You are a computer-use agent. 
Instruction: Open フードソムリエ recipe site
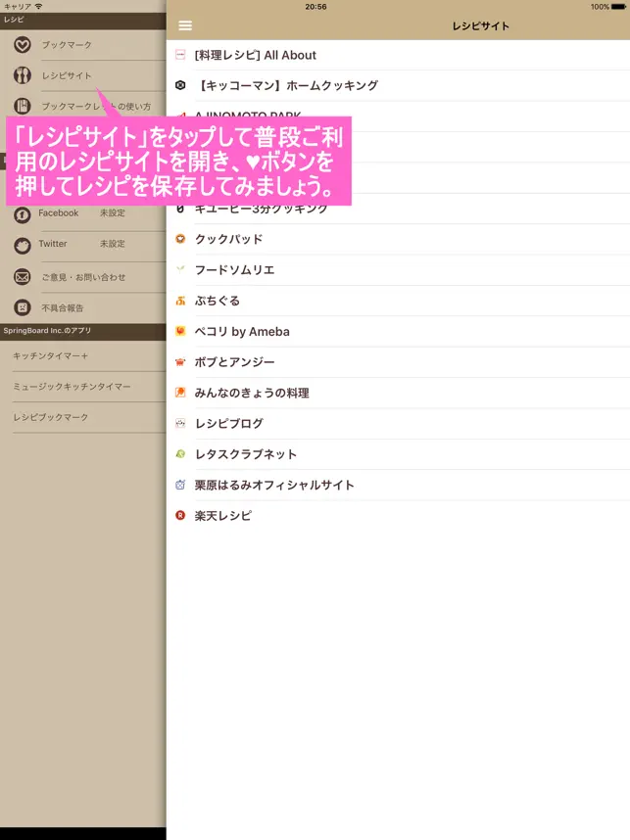pyautogui.click(x=399, y=269)
